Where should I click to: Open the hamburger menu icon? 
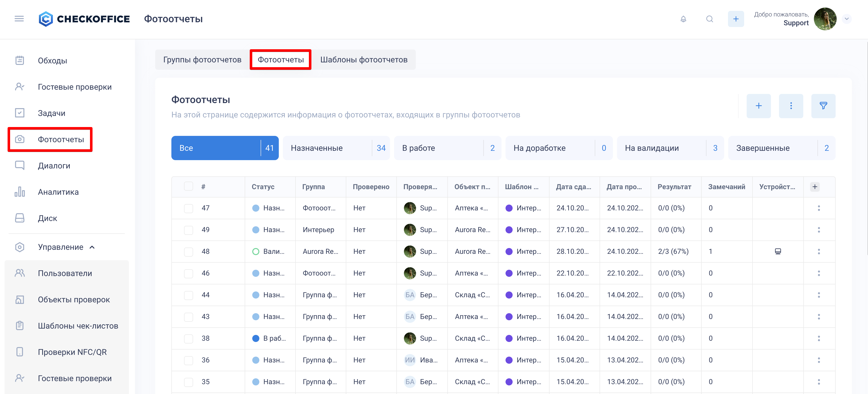(19, 19)
